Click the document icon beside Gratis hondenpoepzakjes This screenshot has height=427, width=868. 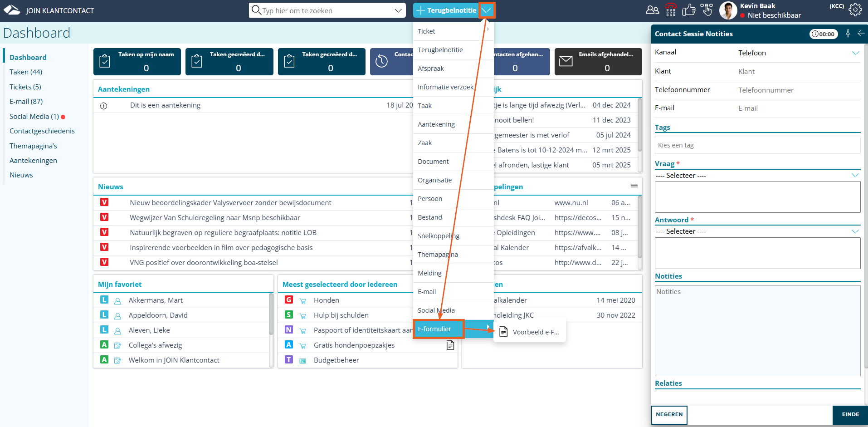coord(450,345)
